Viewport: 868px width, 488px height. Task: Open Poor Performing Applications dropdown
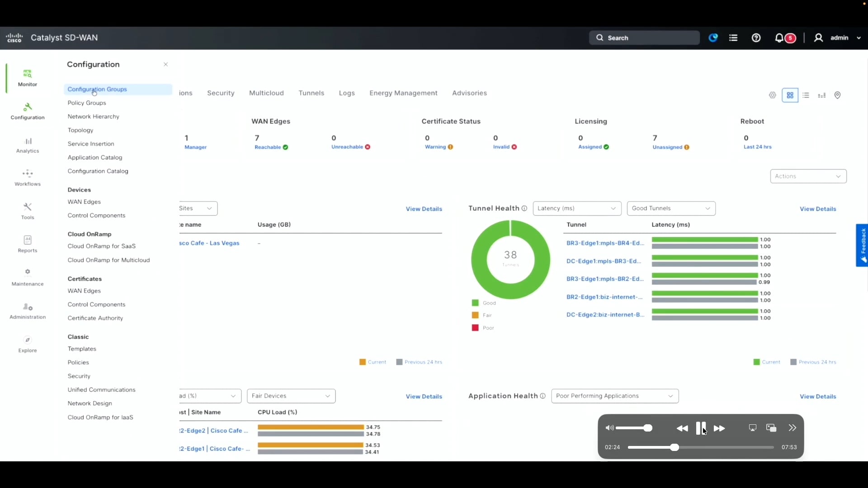point(615,396)
